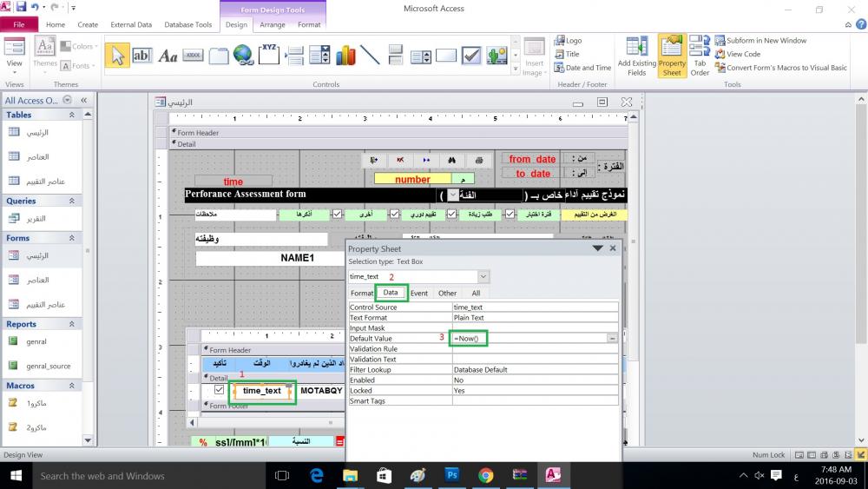Choose the Insert Page Break control

[294, 56]
